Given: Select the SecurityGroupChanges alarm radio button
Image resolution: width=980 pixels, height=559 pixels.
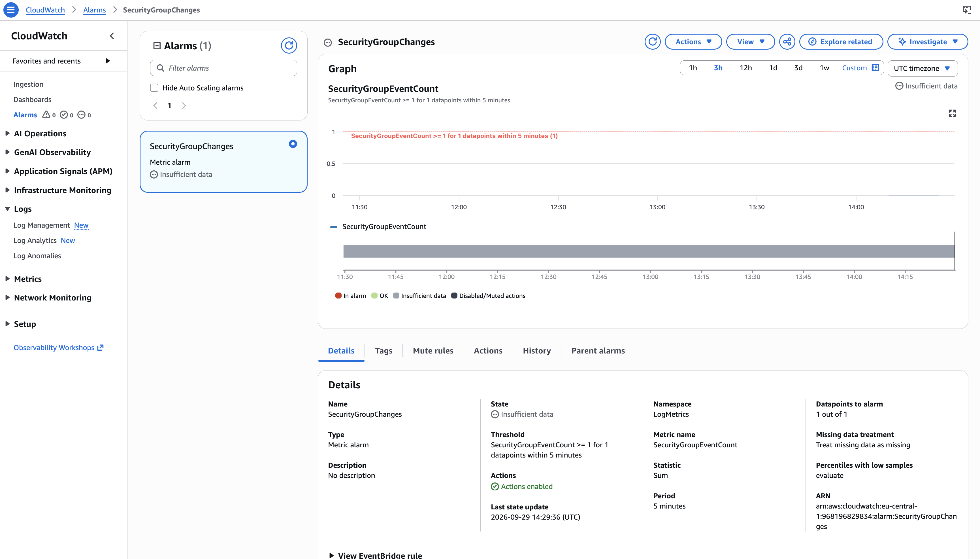Looking at the screenshot, I should (x=293, y=144).
